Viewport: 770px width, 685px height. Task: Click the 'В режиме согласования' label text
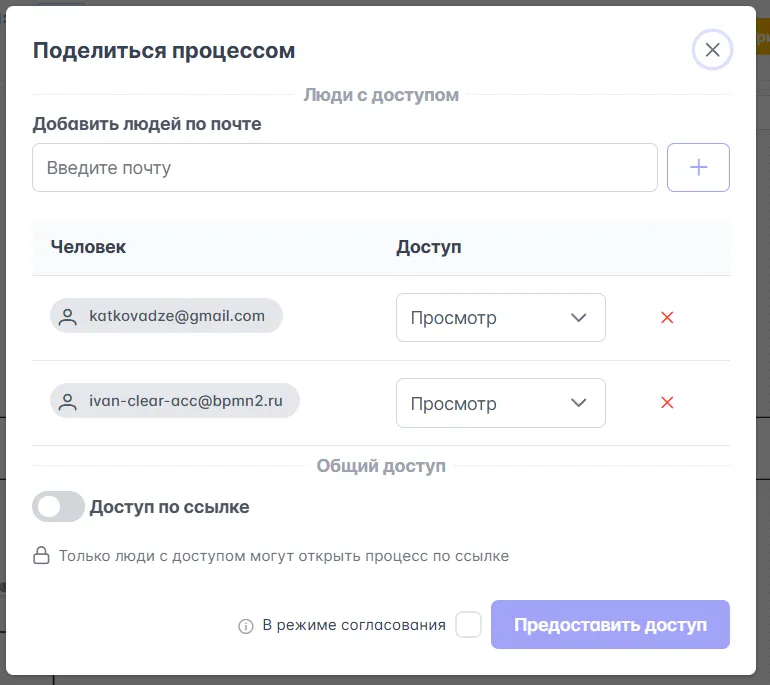(x=354, y=625)
